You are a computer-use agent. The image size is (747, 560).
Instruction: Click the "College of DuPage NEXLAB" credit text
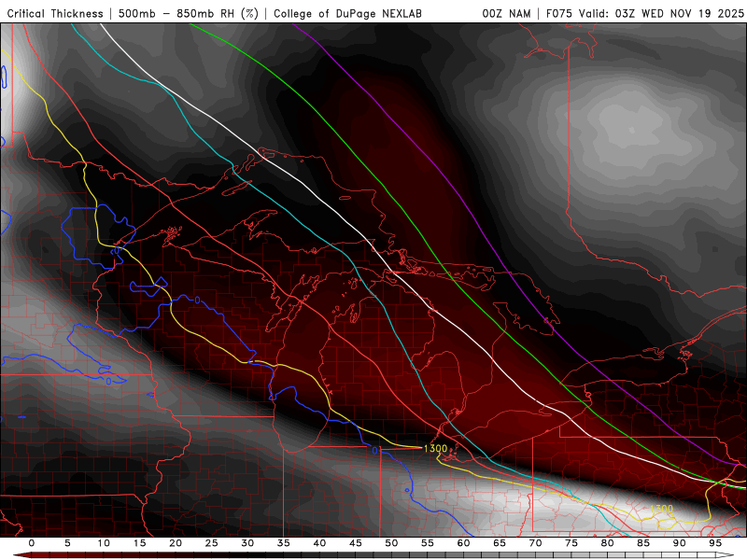[347, 14]
